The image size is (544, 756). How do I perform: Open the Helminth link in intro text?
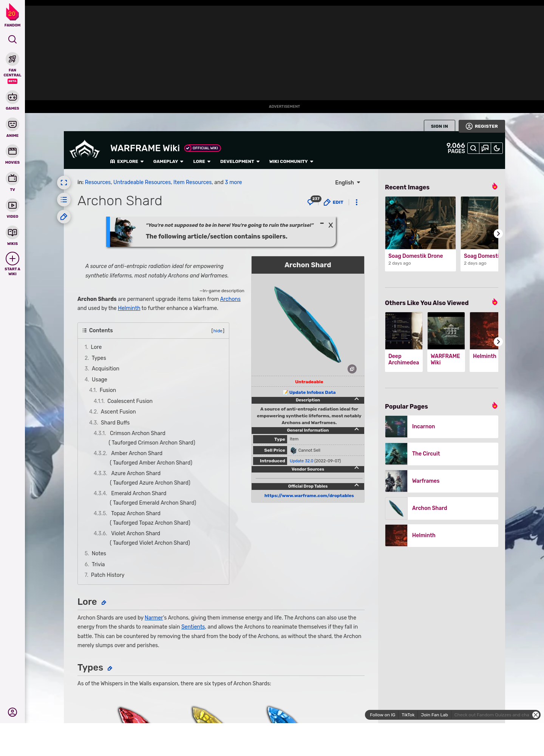pos(129,308)
